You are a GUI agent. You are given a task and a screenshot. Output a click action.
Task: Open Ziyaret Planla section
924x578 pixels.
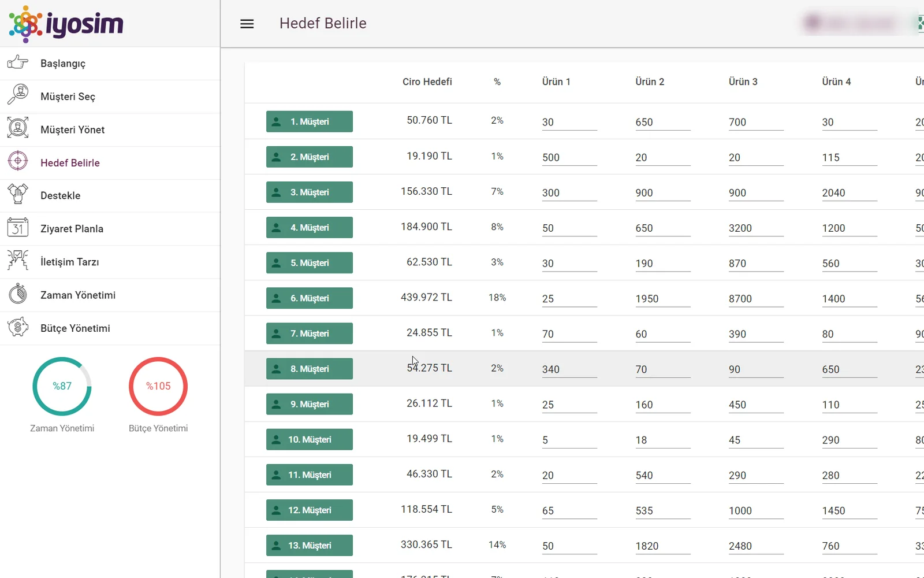tap(110, 229)
